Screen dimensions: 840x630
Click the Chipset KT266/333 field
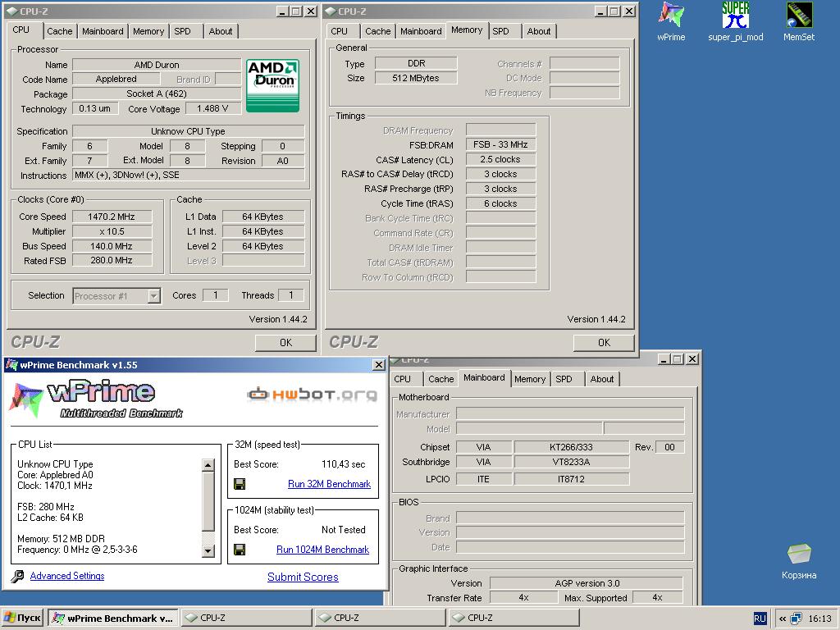(x=572, y=447)
